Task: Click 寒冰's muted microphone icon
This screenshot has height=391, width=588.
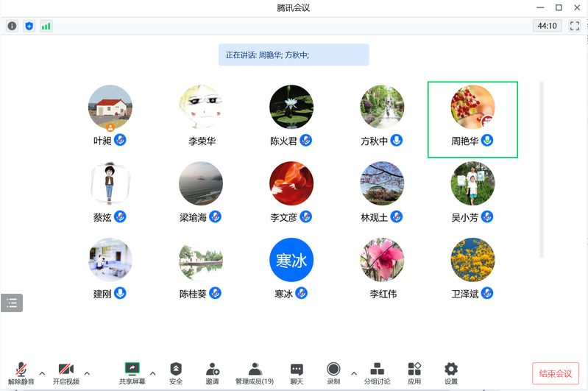Action: click(x=302, y=293)
